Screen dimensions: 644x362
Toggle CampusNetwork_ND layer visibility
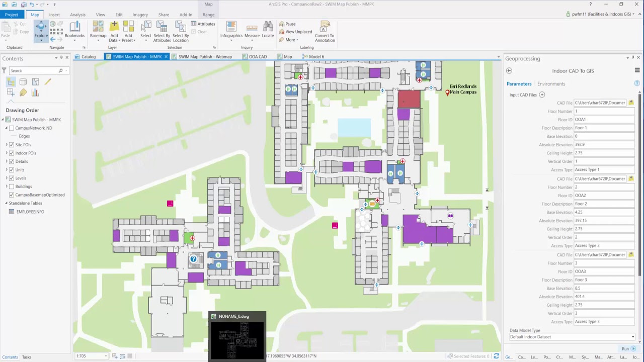coord(12,128)
